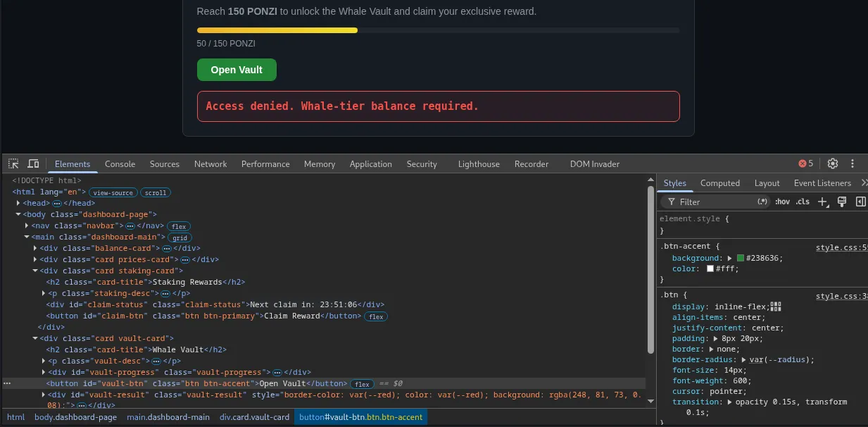
Task: Toggle the flex badge on claim-btn button
Action: pos(376,316)
